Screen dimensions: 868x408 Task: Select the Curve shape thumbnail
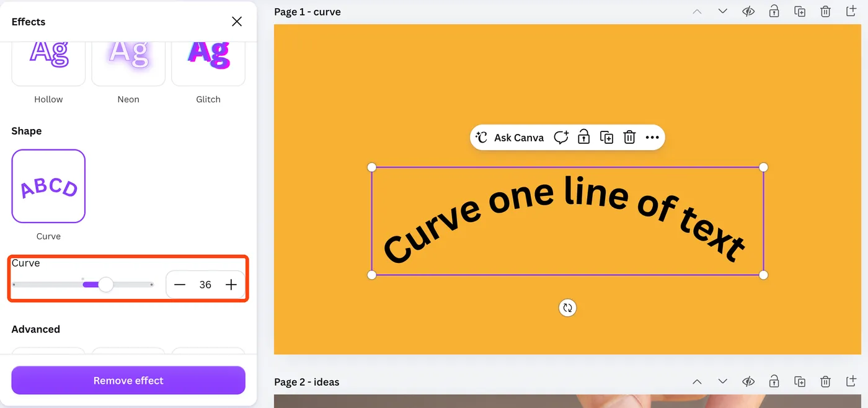coord(48,186)
